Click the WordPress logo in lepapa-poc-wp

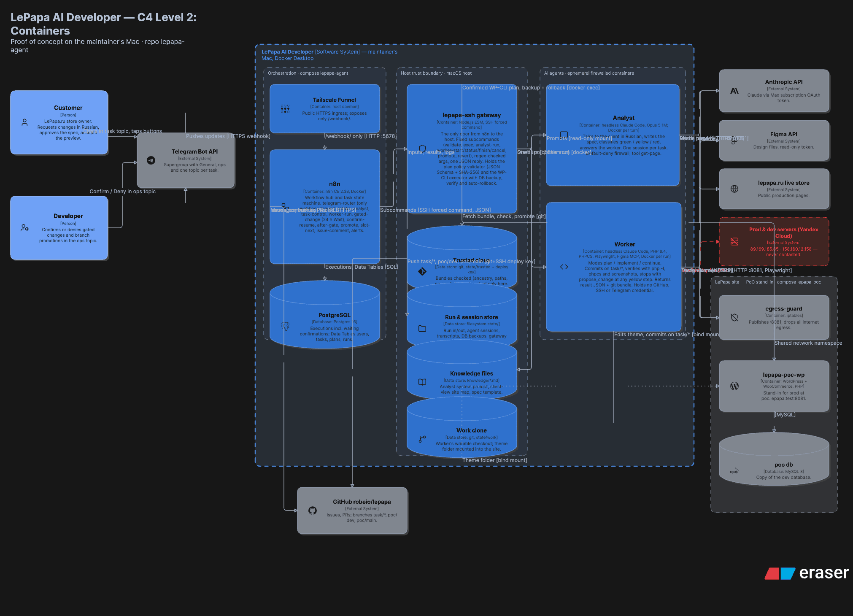point(734,386)
